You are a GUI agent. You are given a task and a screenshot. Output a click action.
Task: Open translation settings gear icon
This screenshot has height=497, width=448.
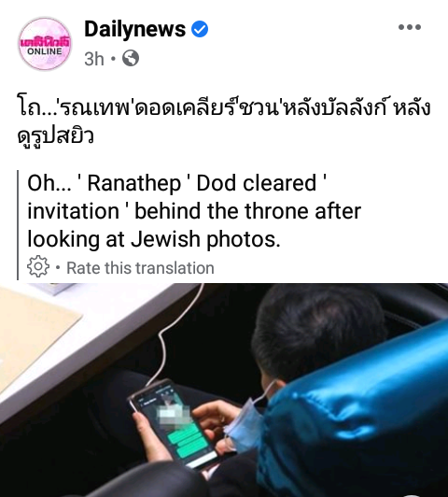pyautogui.click(x=38, y=266)
